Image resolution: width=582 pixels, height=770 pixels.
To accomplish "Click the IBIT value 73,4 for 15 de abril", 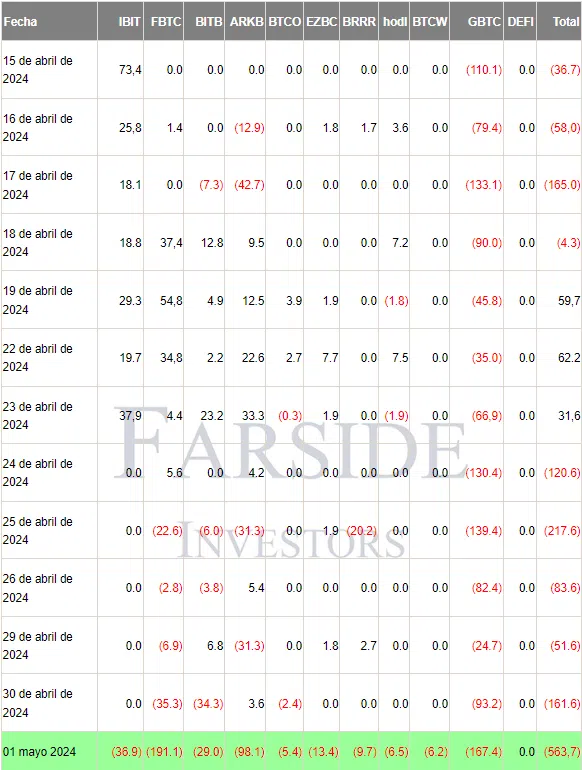I will tap(130, 70).
